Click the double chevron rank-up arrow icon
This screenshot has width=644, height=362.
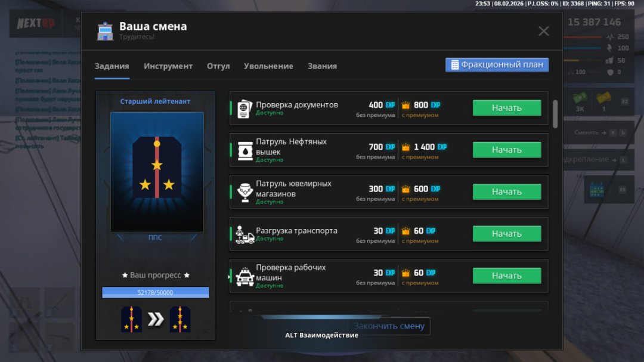(156, 320)
